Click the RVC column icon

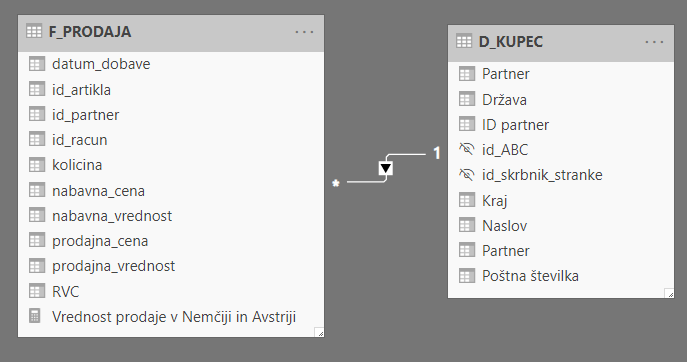coord(37,291)
